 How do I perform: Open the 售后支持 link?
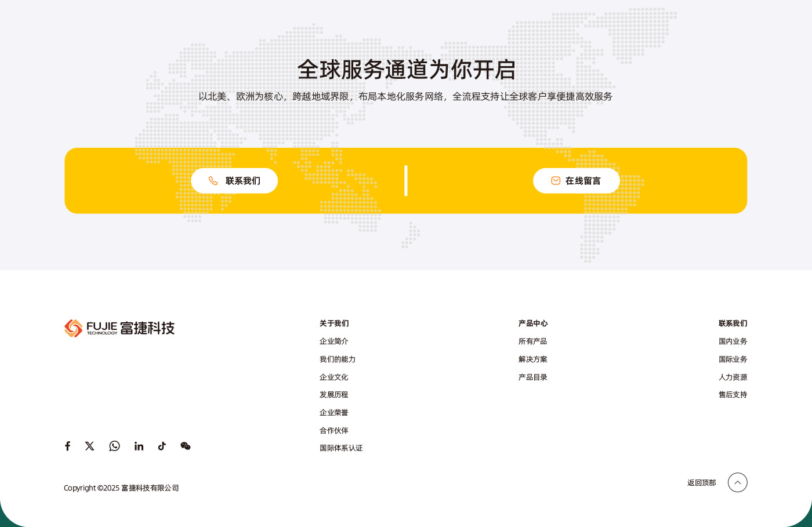[733, 395]
